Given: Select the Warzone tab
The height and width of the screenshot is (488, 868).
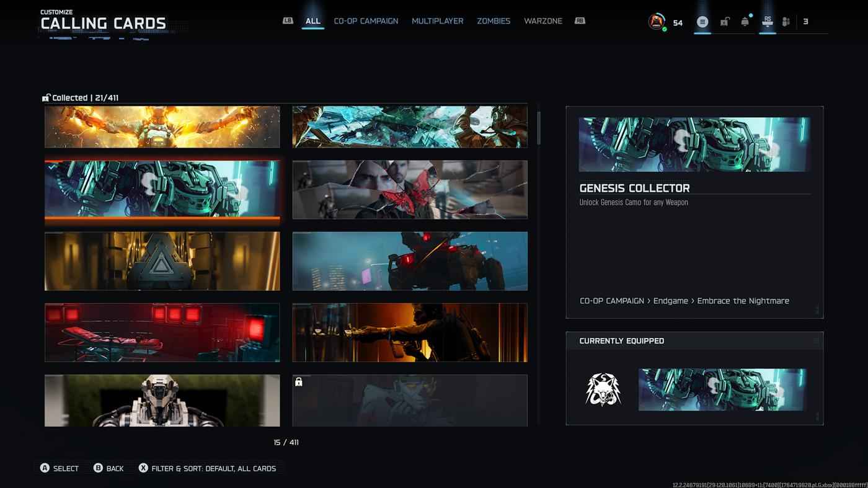Looking at the screenshot, I should [542, 21].
